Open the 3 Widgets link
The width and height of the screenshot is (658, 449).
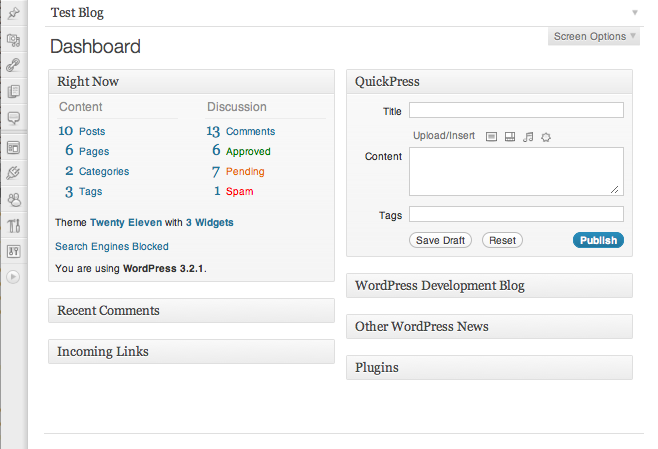(209, 222)
